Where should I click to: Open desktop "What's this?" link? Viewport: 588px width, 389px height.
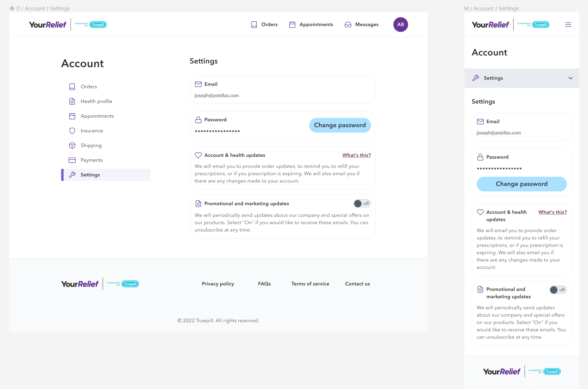[356, 155]
